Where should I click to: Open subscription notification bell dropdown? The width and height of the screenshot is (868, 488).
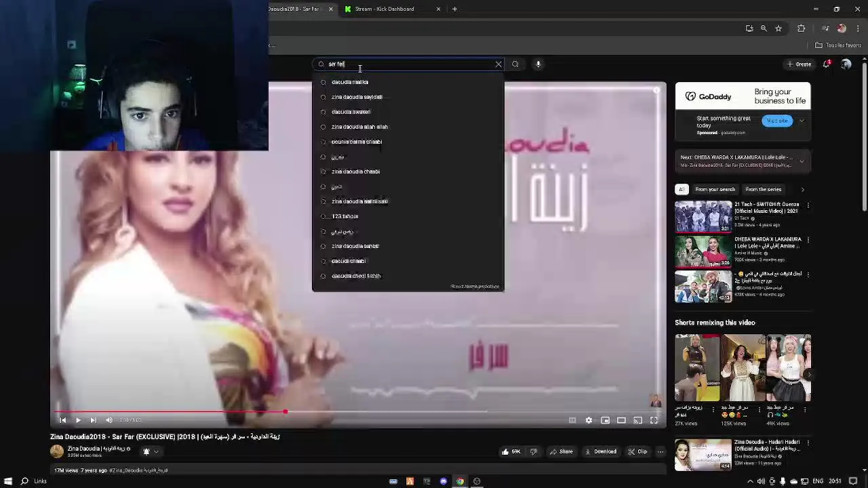150,451
